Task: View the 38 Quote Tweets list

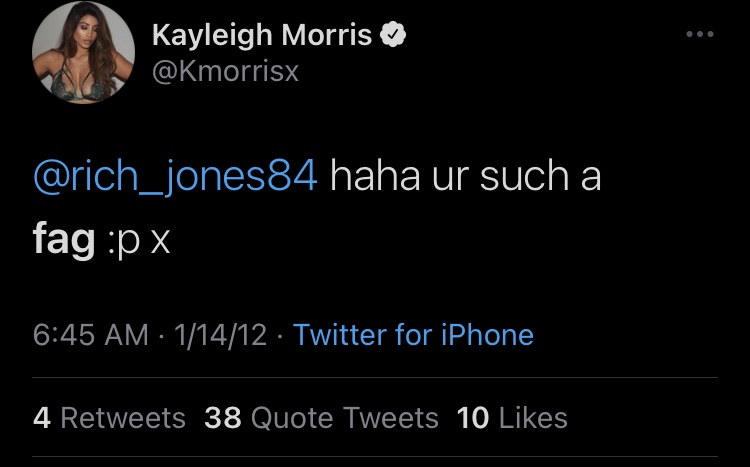Action: [321, 418]
